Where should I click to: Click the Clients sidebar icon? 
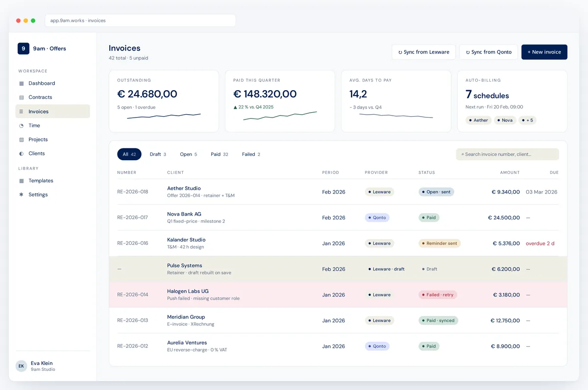21,153
